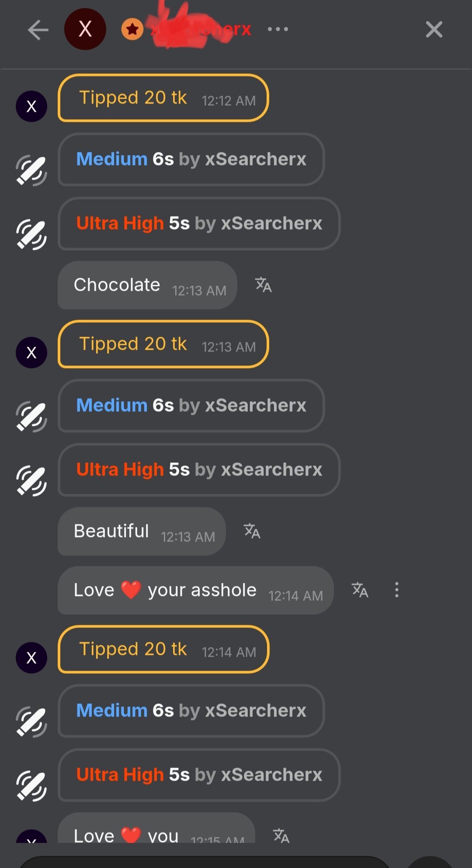Click the vibration icon beside first 'Medium 6s'
Screen dimensions: 472x868
pos(31,170)
